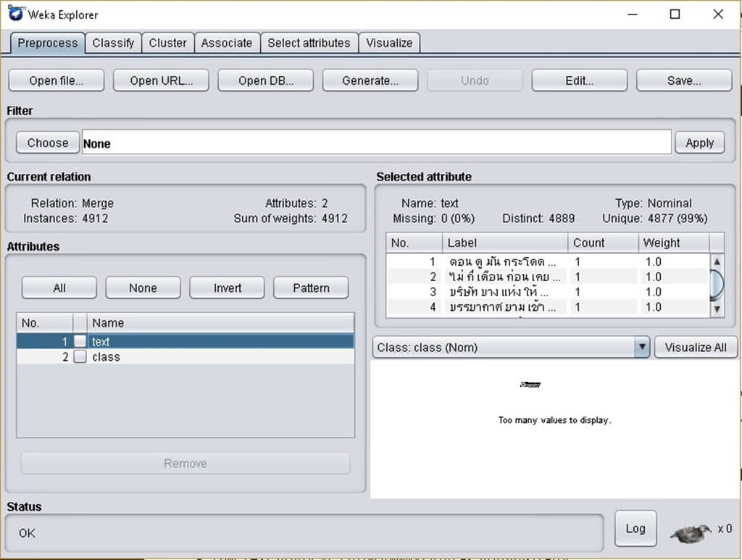Go to the Select attributes tab
The width and height of the screenshot is (742, 560).
[309, 43]
